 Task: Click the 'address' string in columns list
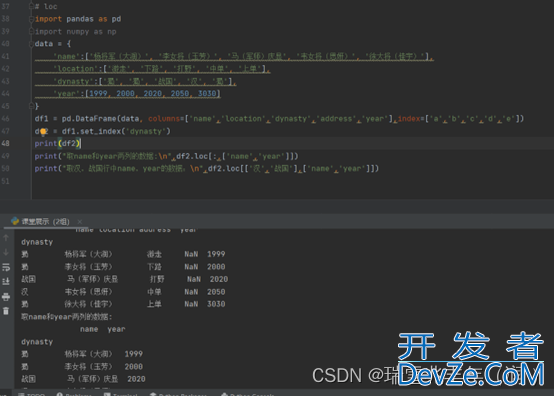[x=336, y=119]
